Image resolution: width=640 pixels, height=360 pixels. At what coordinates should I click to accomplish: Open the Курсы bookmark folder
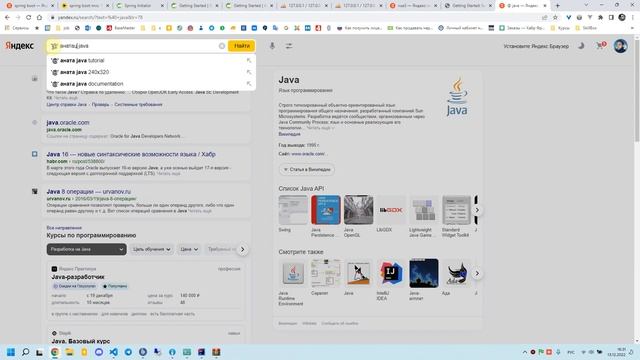coord(560,28)
